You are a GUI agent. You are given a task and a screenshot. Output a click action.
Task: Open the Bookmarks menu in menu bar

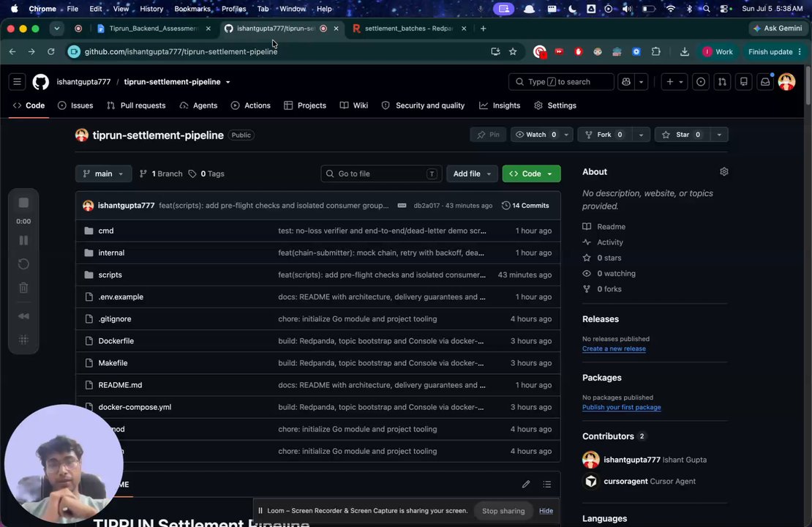click(192, 9)
